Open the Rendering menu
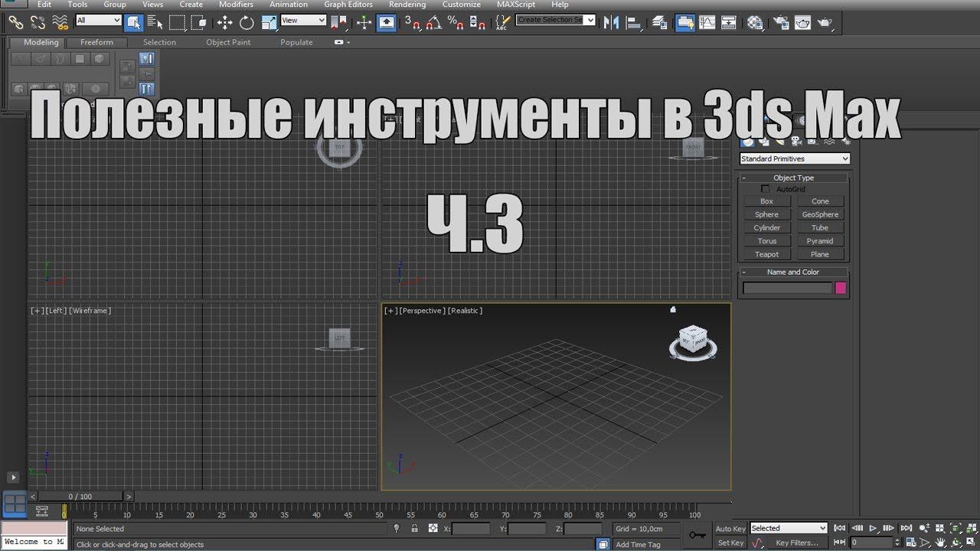Image resolution: width=980 pixels, height=551 pixels. [x=407, y=5]
